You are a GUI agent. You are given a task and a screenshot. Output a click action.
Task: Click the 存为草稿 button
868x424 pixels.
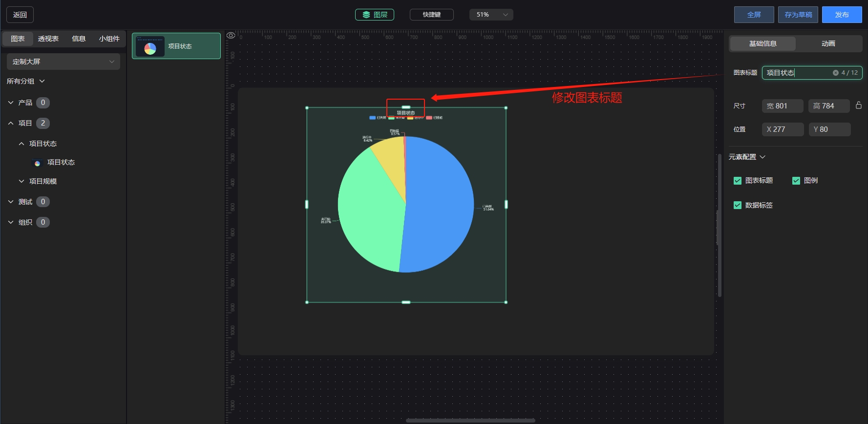tap(798, 15)
